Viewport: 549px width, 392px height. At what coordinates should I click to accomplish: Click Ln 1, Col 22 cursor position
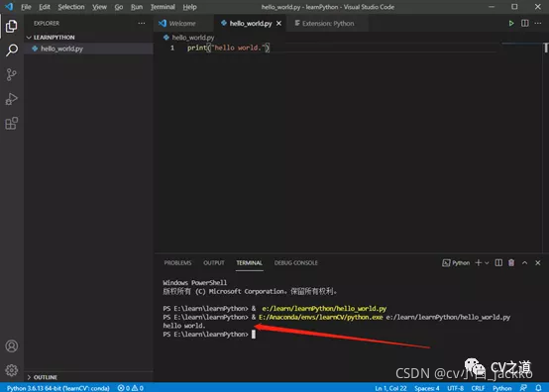coord(390,388)
